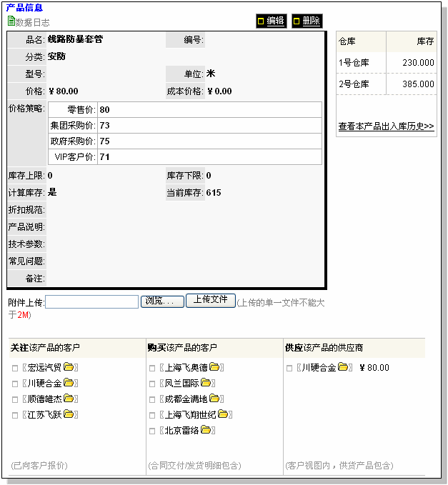Open folder icon beside 成都金满地
The height and width of the screenshot is (485, 448).
tap(215, 399)
